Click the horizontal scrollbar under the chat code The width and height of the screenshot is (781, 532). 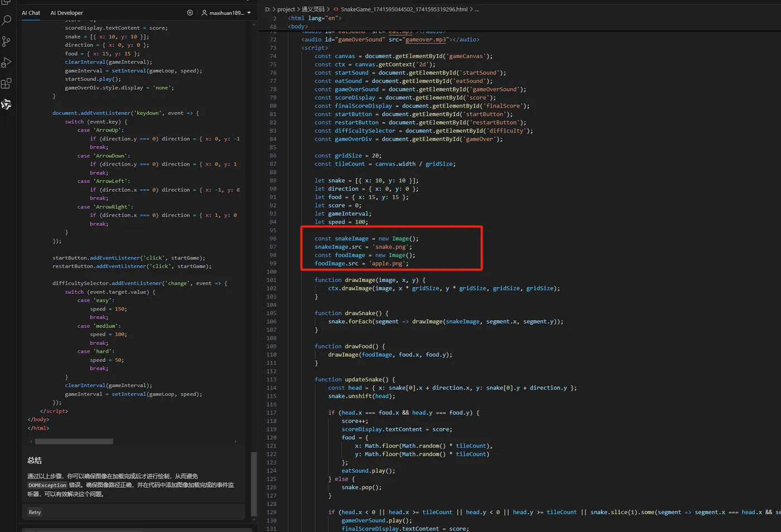coord(74,441)
